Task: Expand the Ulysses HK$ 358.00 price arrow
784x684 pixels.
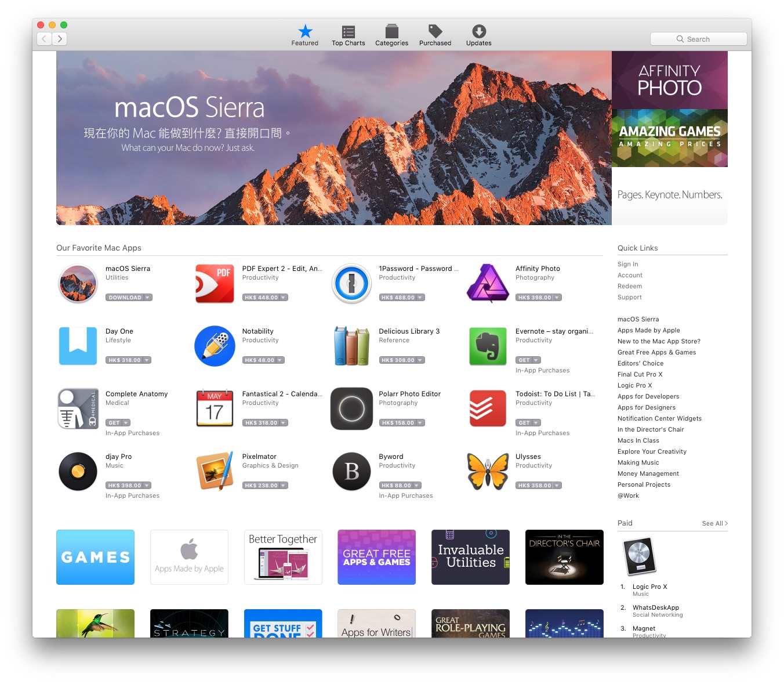Action: [x=557, y=486]
